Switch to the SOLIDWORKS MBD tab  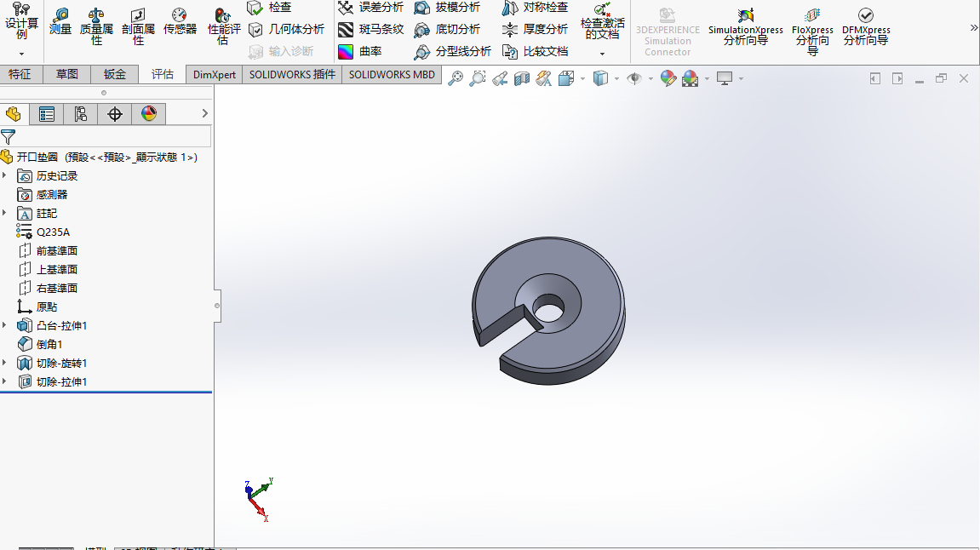click(x=392, y=74)
